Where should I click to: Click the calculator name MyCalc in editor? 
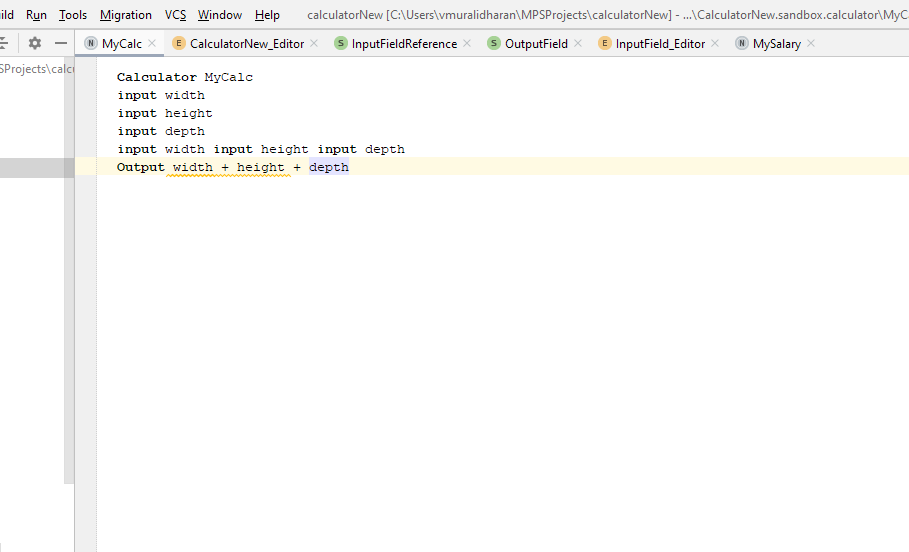click(229, 77)
